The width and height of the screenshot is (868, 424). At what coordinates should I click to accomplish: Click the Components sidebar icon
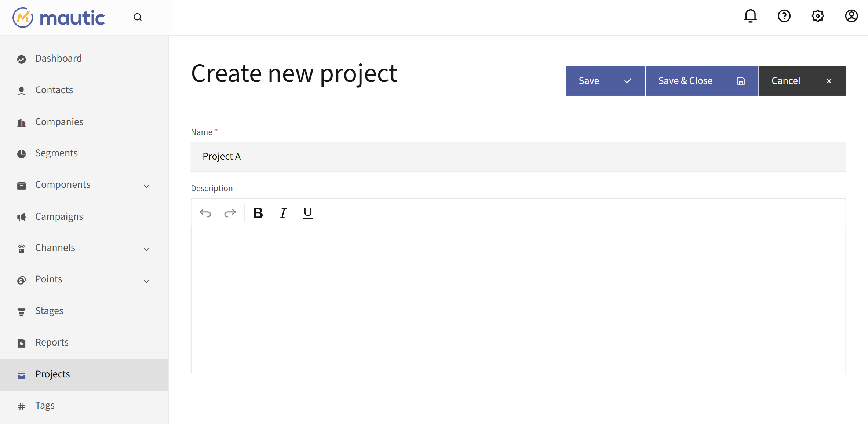pos(22,185)
